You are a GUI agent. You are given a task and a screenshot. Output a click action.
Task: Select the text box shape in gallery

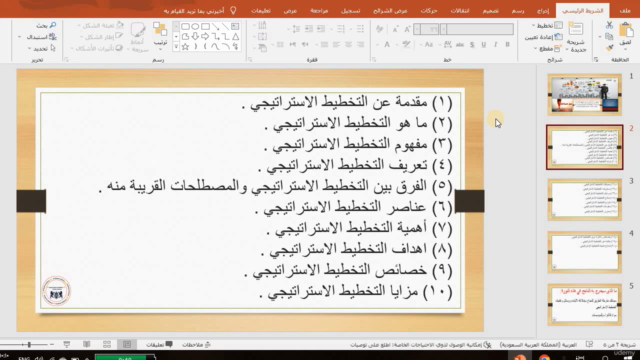(x=236, y=27)
